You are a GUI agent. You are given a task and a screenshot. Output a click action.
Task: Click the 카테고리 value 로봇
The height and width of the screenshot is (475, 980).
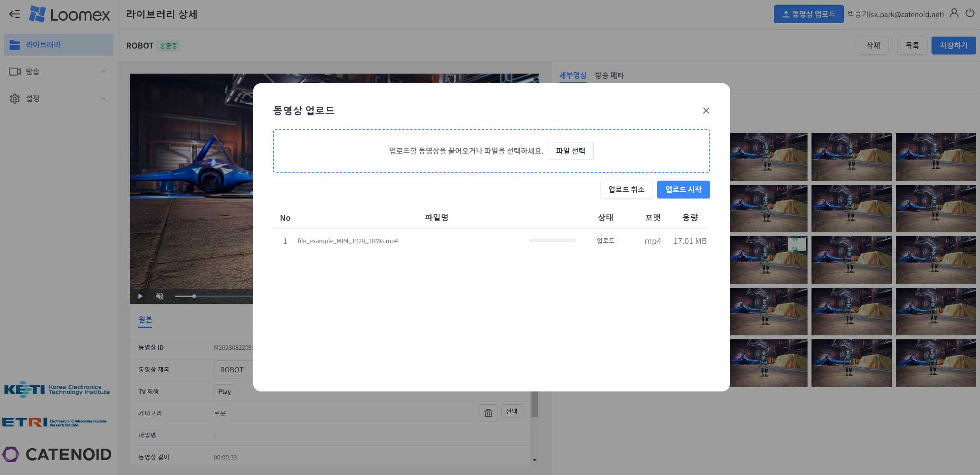pos(220,413)
